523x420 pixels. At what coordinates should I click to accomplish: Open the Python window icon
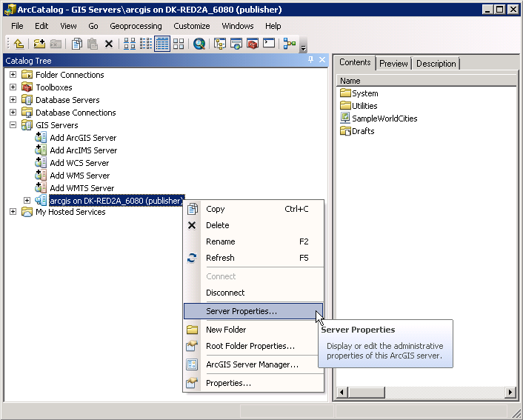[269, 44]
